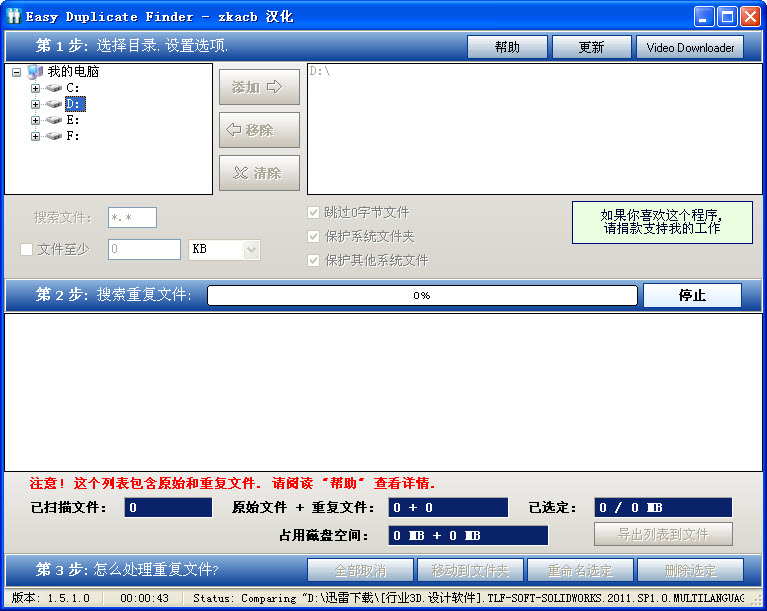The height and width of the screenshot is (611, 767).
Task: Toggle 跳过0字节文件 checkbox
Action: click(314, 213)
